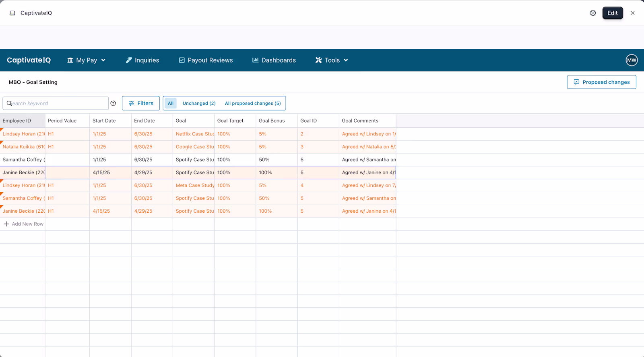Click the Goal ID column header
644x357 pixels.
(318, 121)
